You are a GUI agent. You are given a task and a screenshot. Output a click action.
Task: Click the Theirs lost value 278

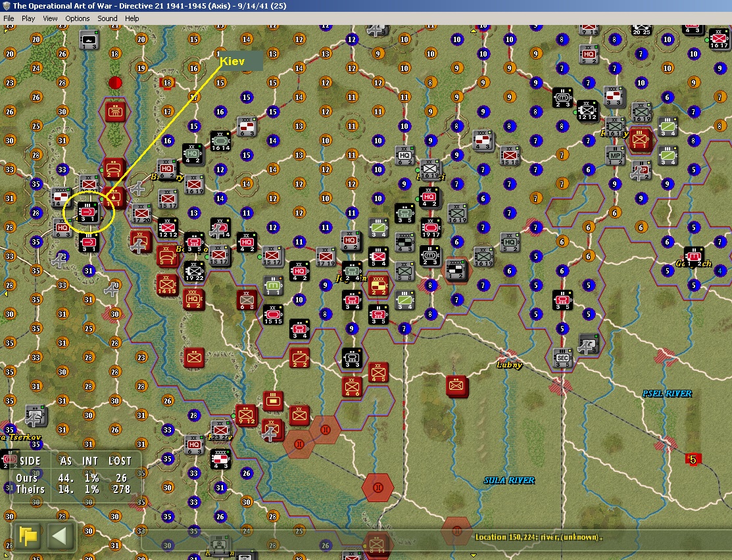122,489
